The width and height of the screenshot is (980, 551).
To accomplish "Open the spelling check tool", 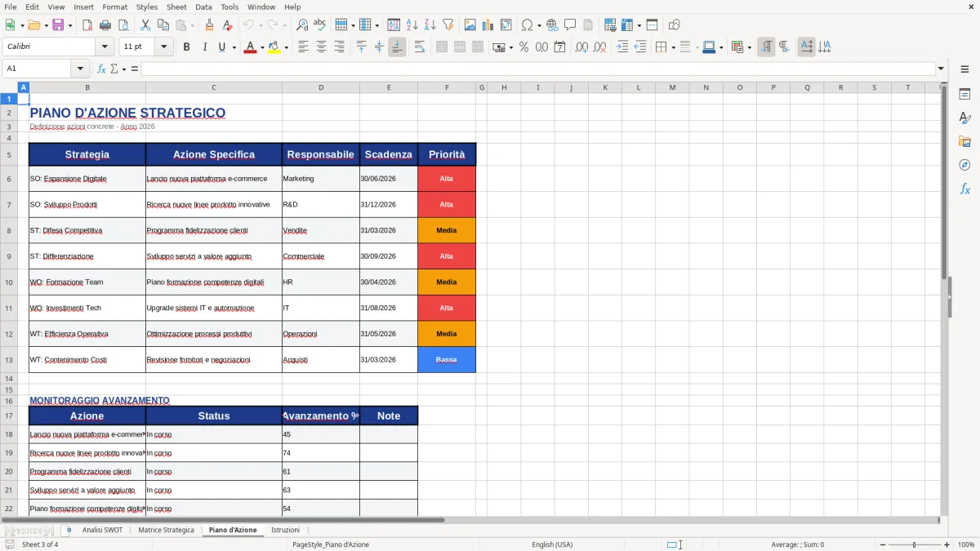I will point(318,24).
